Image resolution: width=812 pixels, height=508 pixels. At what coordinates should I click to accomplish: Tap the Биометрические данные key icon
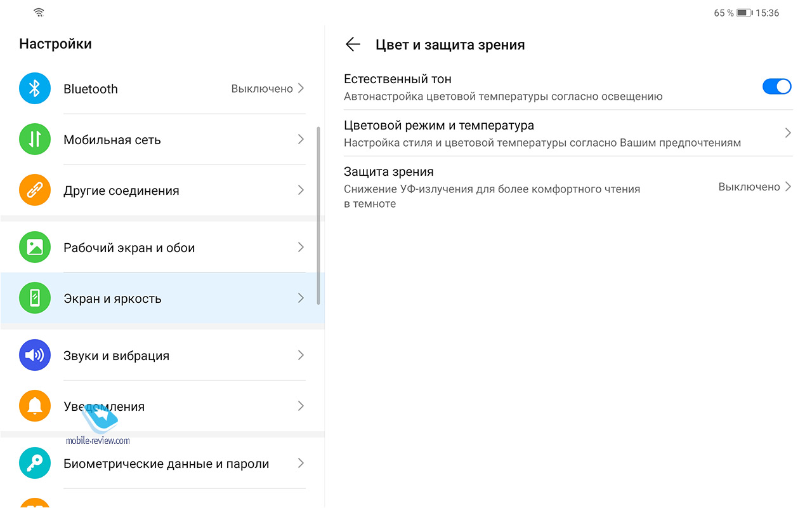(35, 464)
